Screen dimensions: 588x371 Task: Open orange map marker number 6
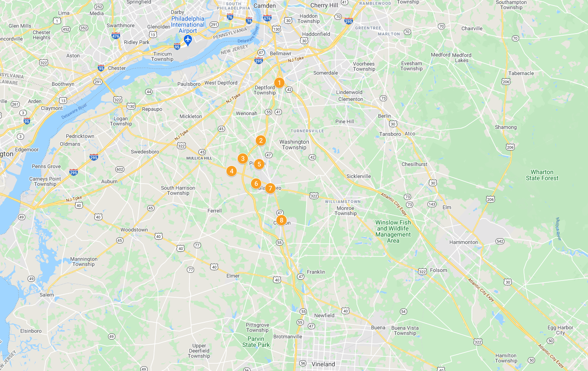(256, 184)
